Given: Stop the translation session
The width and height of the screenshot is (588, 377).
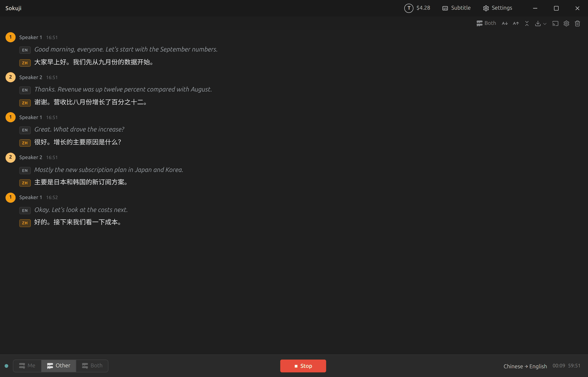Looking at the screenshot, I should pos(303,366).
